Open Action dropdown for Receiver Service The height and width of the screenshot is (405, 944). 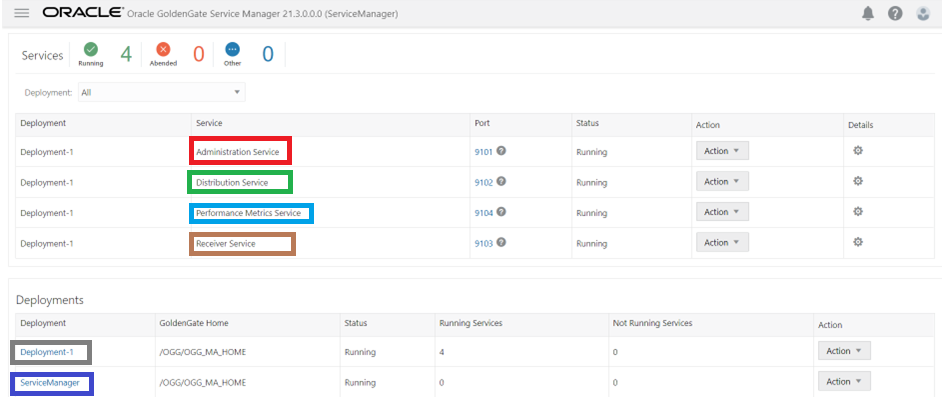click(722, 242)
